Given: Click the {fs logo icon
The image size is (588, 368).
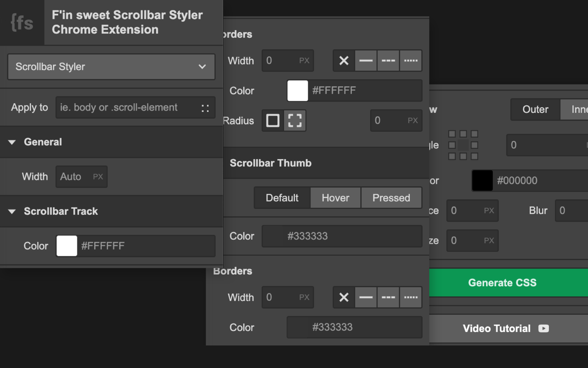Looking at the screenshot, I should point(22,23).
